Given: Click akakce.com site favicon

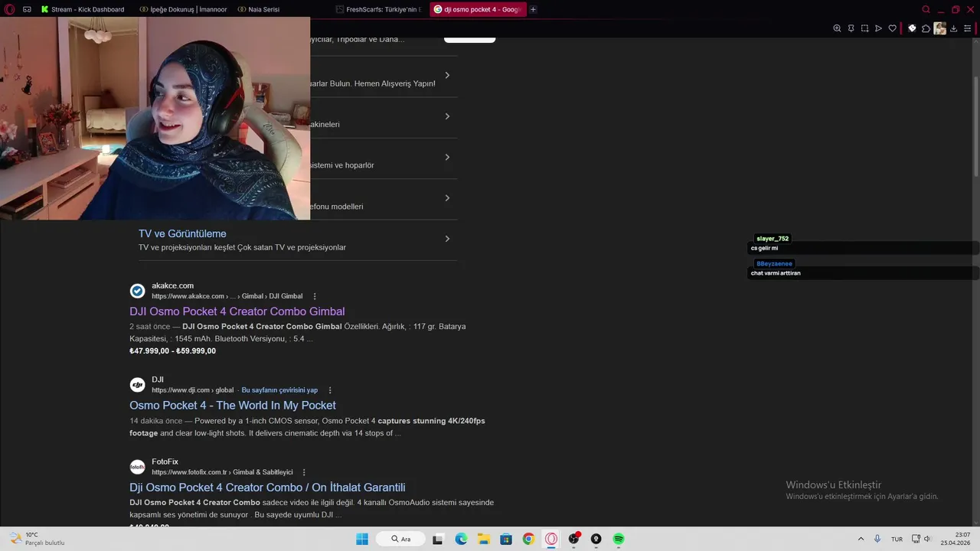Looking at the screenshot, I should tap(137, 291).
